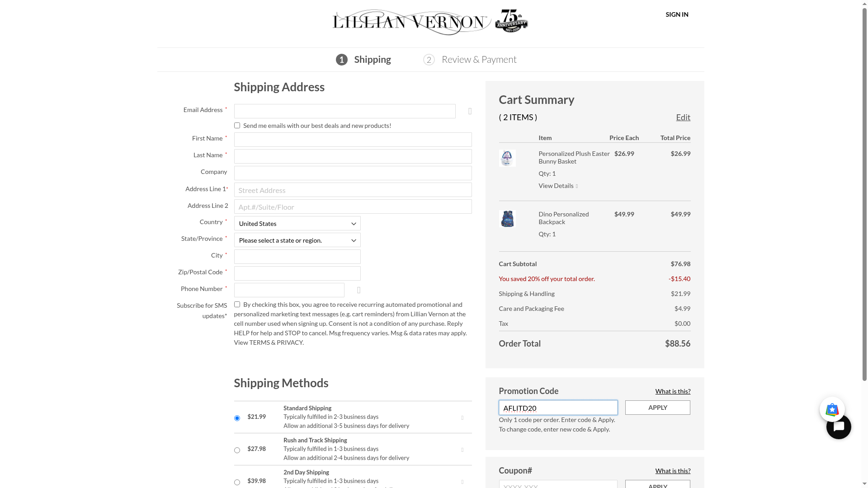This screenshot has width=868, height=488.
Task: Click Edit link in Cart Summary
Action: click(x=683, y=117)
